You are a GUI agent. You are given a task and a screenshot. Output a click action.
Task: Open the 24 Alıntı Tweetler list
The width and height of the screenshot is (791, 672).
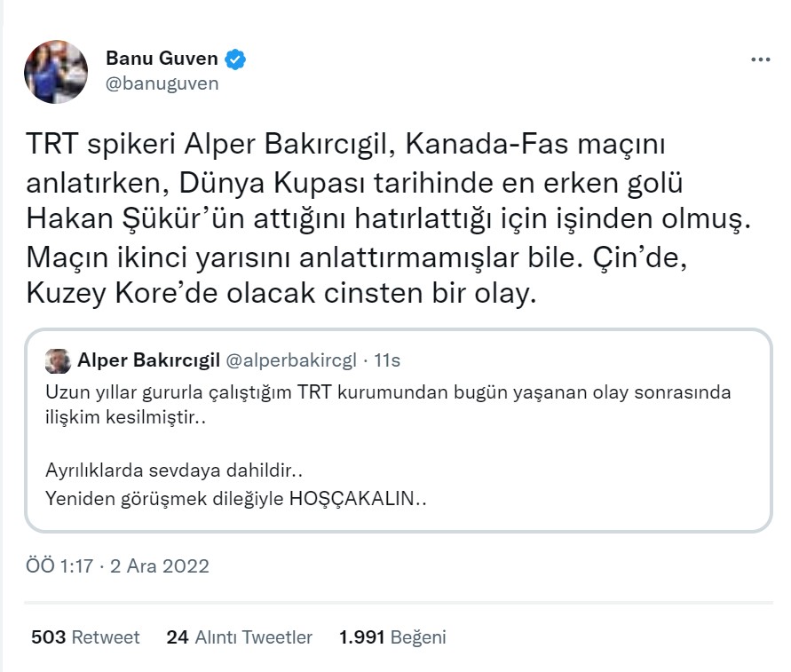click(x=240, y=637)
